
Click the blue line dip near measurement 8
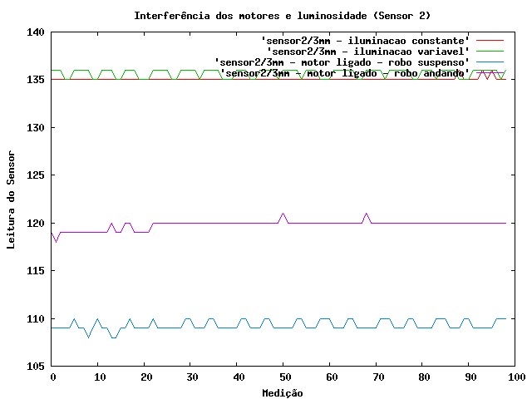[89, 337]
